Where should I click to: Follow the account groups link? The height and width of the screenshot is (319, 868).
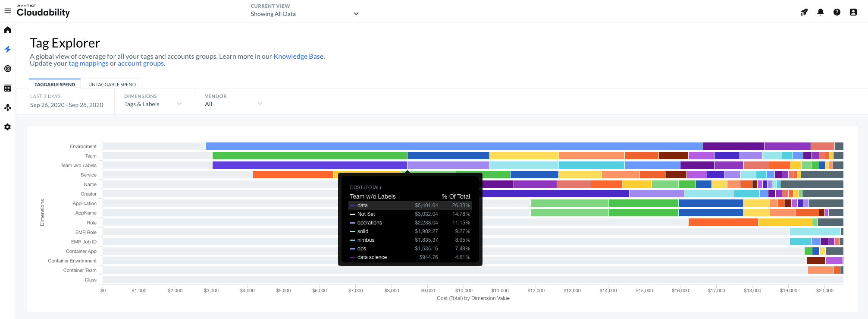141,63
